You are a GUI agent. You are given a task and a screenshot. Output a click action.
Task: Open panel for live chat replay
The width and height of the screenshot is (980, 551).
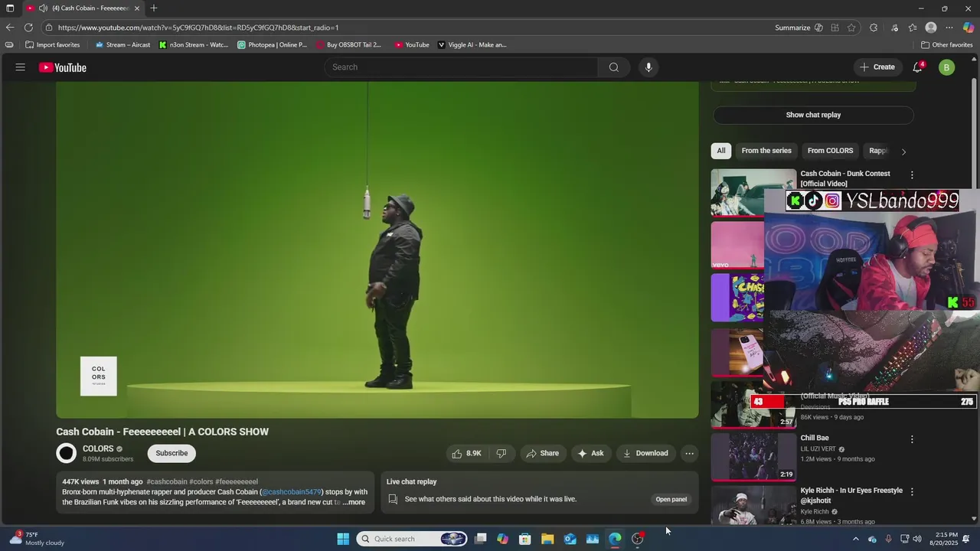coord(671,500)
